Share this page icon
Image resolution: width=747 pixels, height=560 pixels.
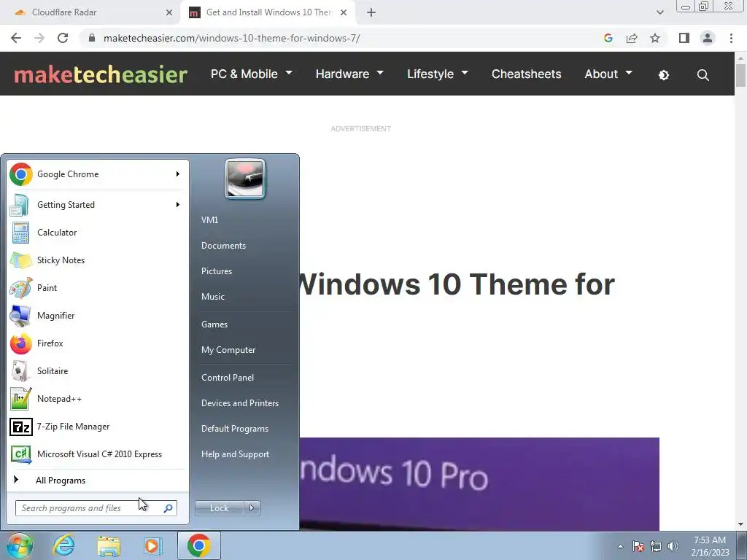(x=632, y=38)
